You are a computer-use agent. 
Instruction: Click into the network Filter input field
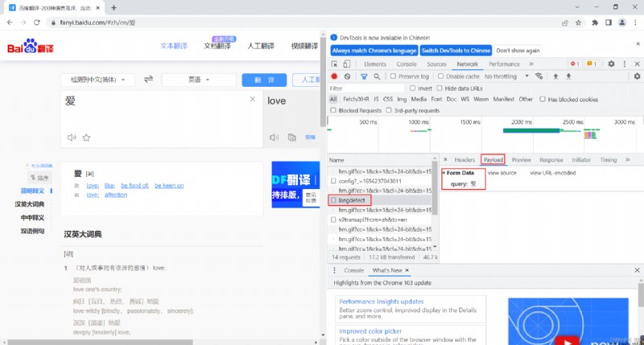366,88
